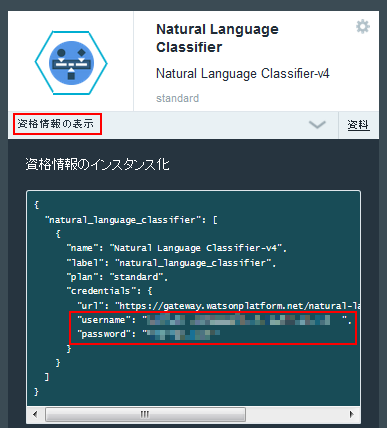This screenshot has width=387, height=428.
Task: Click the 資格情報のインスタンス化 heading
Action: point(98,164)
